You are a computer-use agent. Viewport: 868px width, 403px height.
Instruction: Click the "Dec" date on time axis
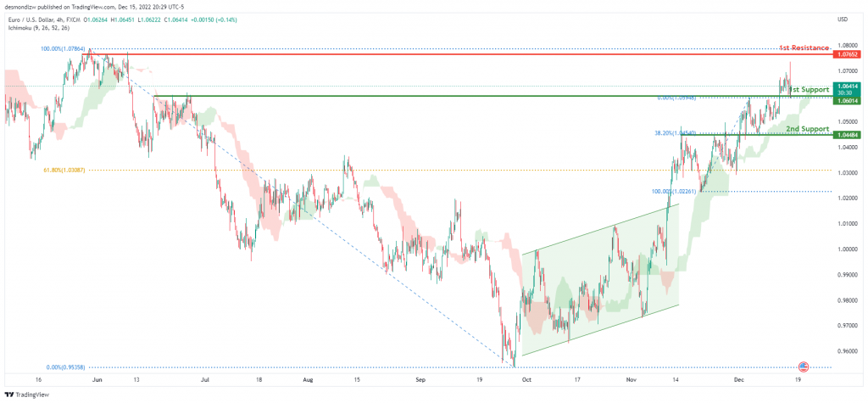tap(738, 381)
